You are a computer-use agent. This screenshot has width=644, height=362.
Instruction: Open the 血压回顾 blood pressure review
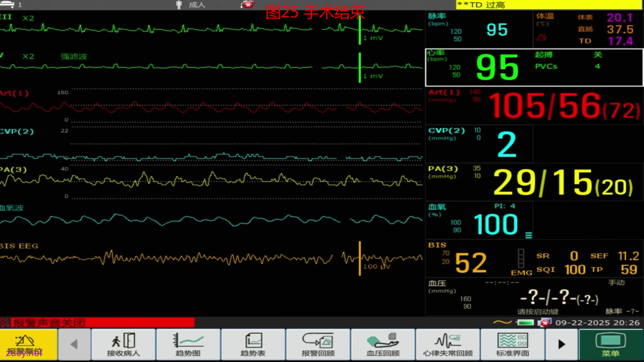pyautogui.click(x=383, y=344)
